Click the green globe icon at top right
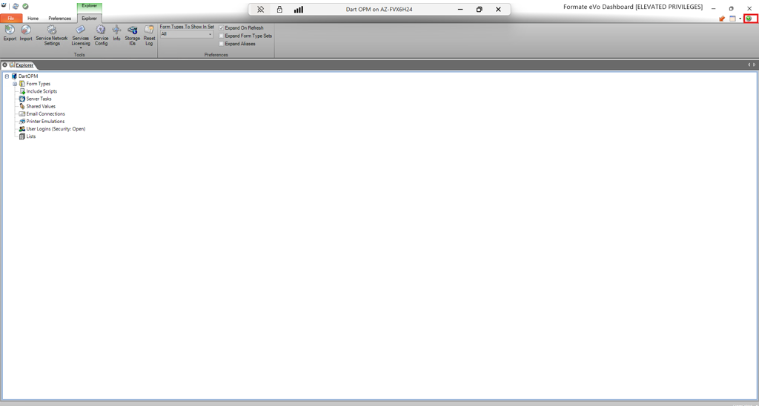 749,18
